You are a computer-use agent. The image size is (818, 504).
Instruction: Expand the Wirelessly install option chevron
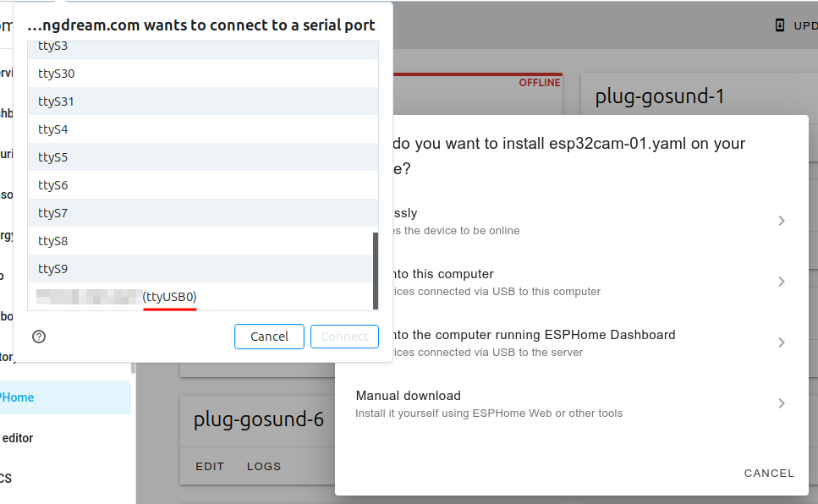[x=781, y=221]
